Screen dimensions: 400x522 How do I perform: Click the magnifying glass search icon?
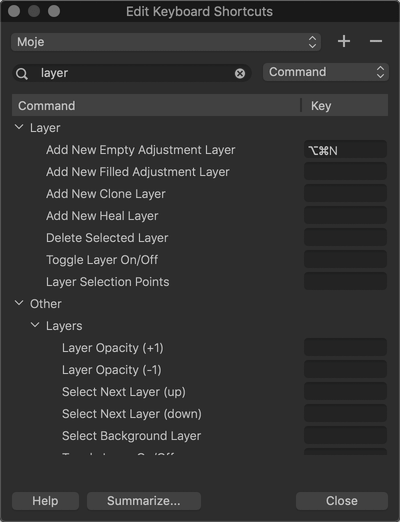tap(22, 73)
